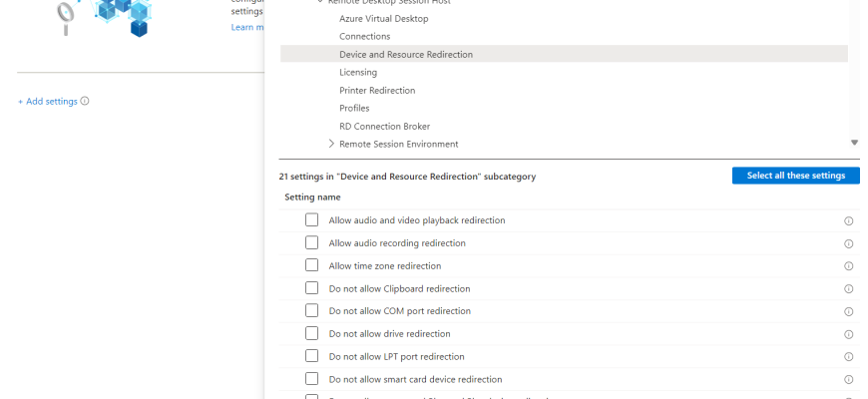Viewport: 868px width, 399px height.
Task: Click info icon beside Add settings
Action: point(85,101)
